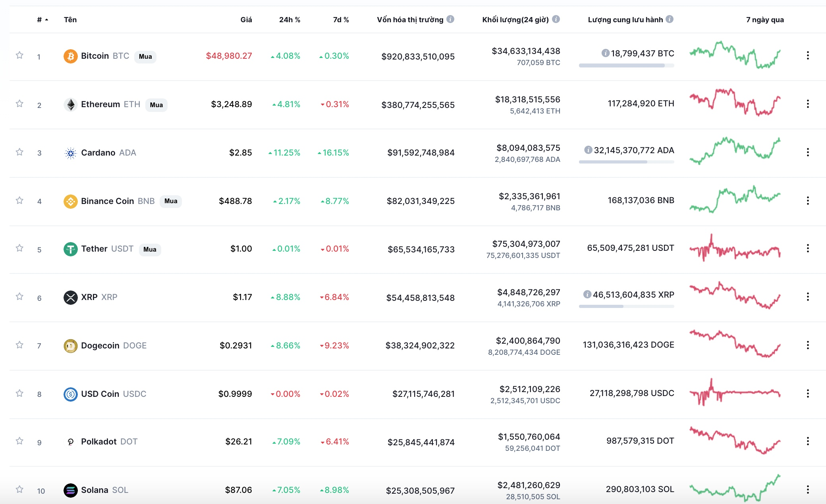The width and height of the screenshot is (826, 504).
Task: Toggle the Binance Coin watchlist star
Action: pos(19,200)
